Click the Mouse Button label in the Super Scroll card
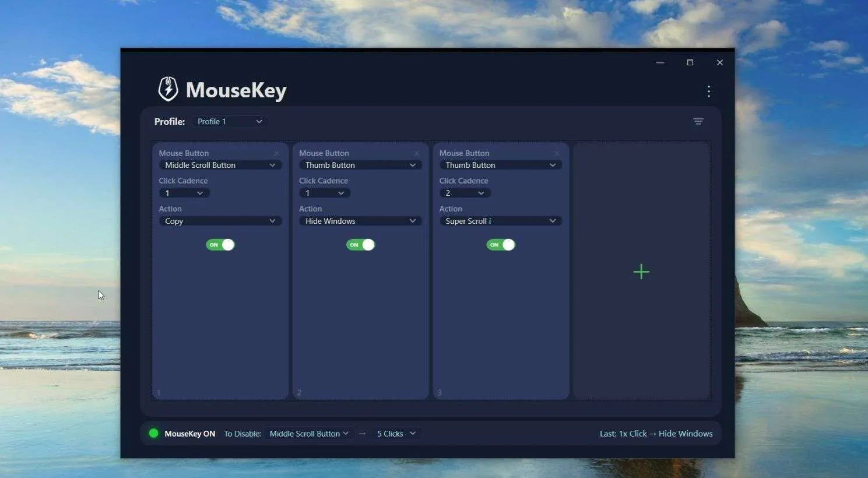The image size is (868, 478). [x=464, y=153]
